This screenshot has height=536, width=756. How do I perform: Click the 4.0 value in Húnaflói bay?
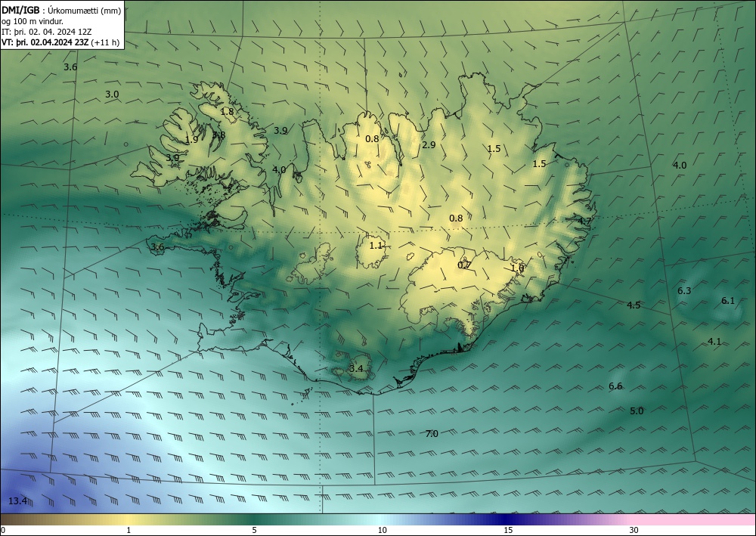click(x=279, y=169)
